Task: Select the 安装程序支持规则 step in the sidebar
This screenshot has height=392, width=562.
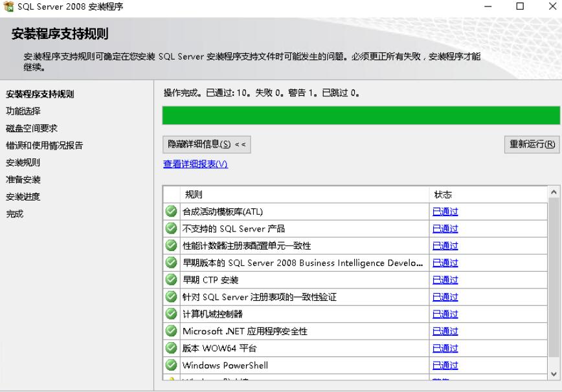Action: pos(40,94)
